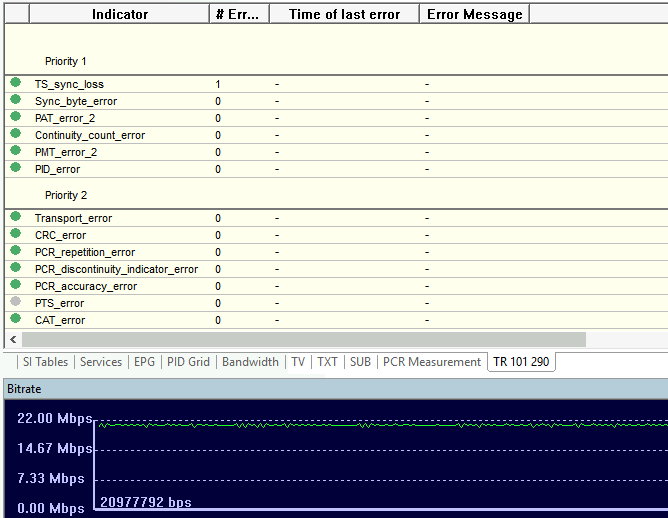Click the green dot beside CRC_error

tap(15, 234)
